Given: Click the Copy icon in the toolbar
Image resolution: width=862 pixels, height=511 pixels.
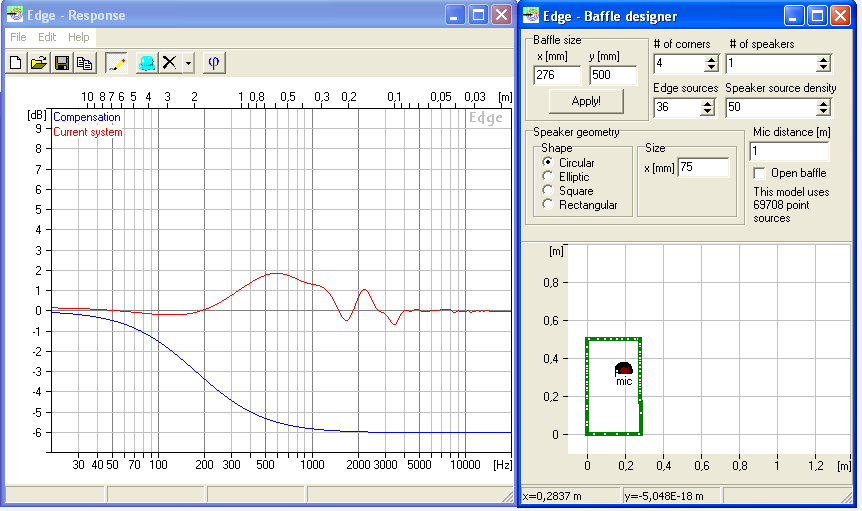Looking at the screenshot, I should point(85,63).
